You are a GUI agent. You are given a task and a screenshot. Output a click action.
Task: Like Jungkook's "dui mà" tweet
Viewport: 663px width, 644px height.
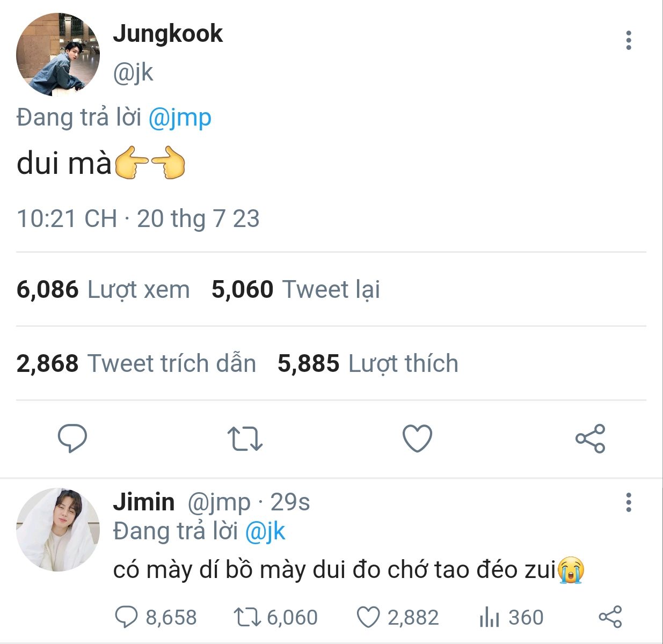tap(417, 438)
